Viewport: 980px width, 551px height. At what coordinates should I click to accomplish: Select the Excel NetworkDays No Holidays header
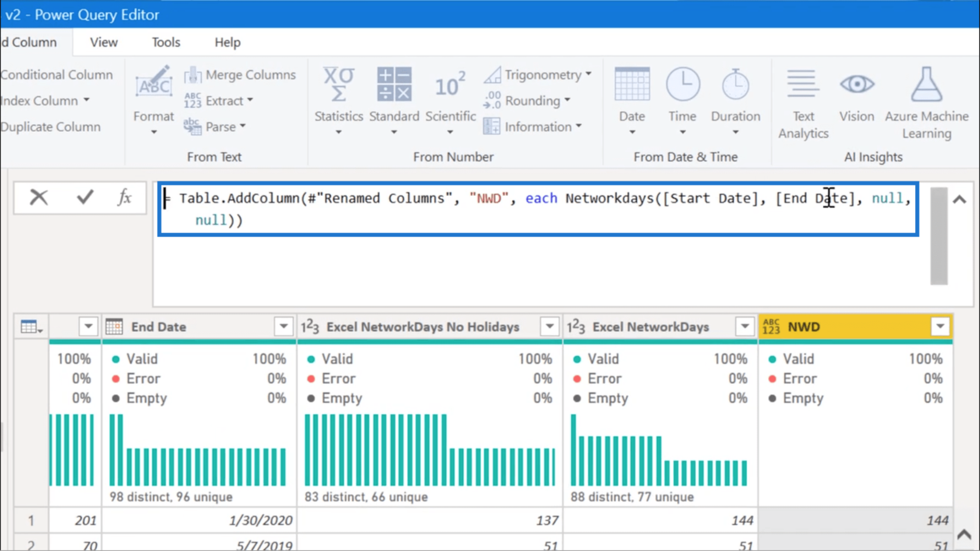430,327
